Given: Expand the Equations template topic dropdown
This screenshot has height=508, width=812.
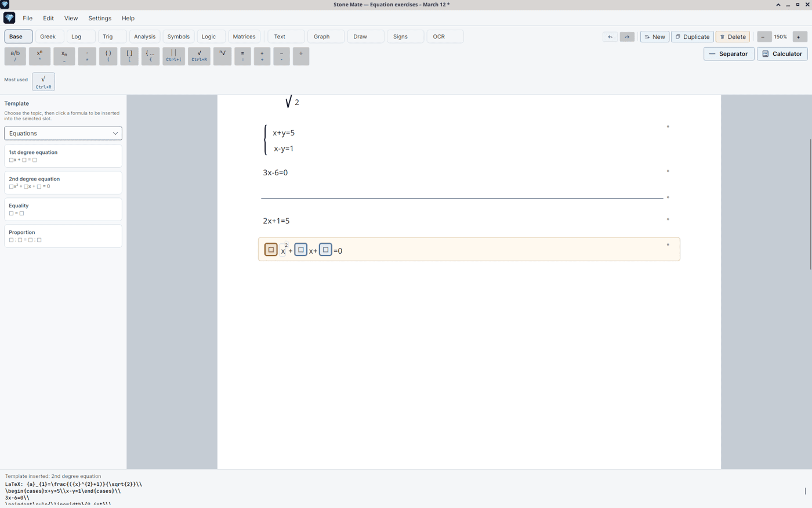Looking at the screenshot, I should coord(63,134).
